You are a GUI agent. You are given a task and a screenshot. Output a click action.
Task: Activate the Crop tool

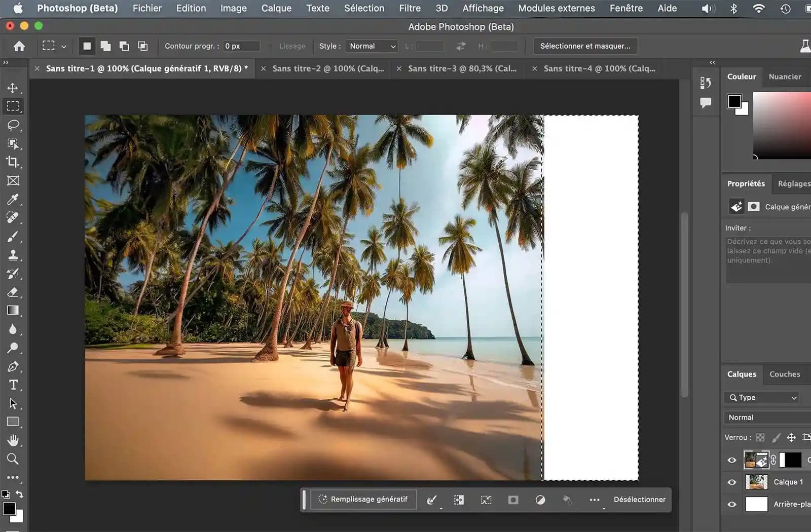pyautogui.click(x=13, y=162)
